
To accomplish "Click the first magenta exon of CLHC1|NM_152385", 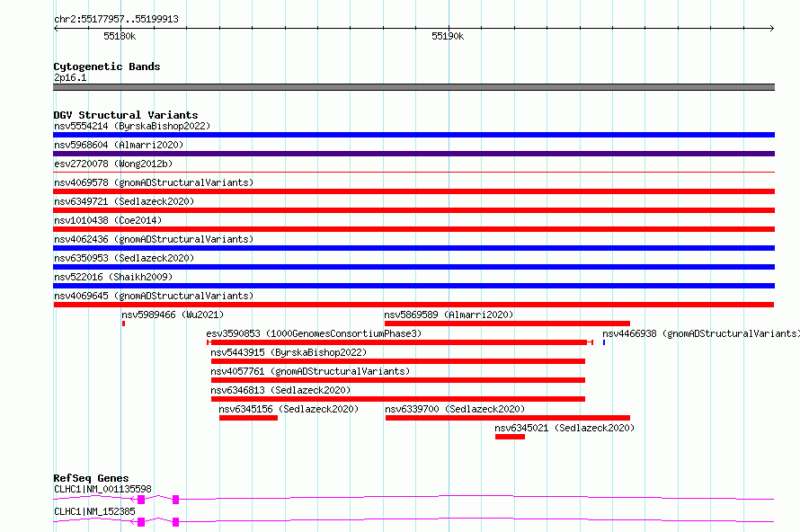I will (141, 522).
